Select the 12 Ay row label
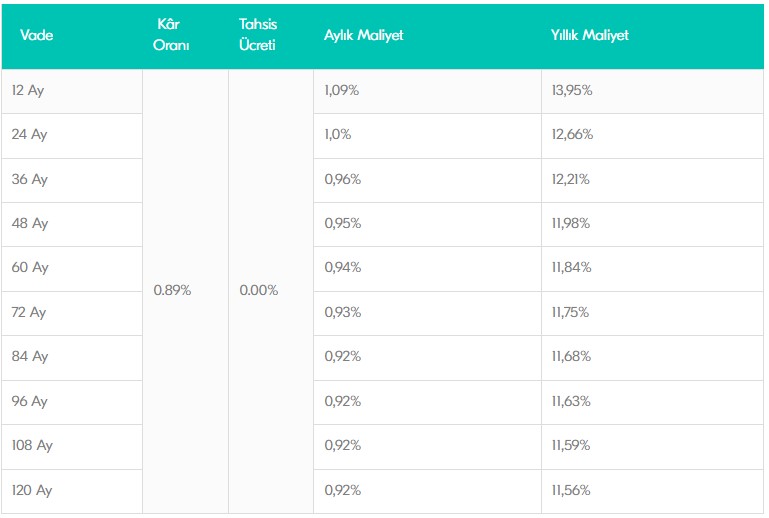This screenshot has height=518, width=769. pos(72,91)
